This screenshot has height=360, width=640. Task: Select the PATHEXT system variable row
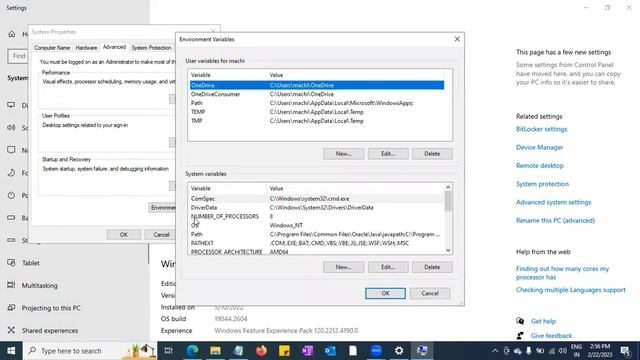(x=317, y=243)
